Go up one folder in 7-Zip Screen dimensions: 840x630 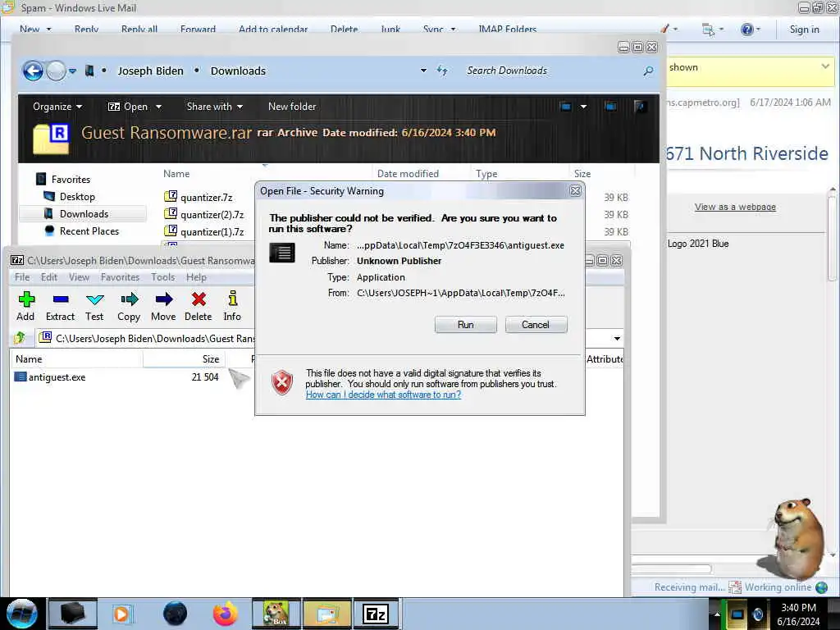point(20,337)
